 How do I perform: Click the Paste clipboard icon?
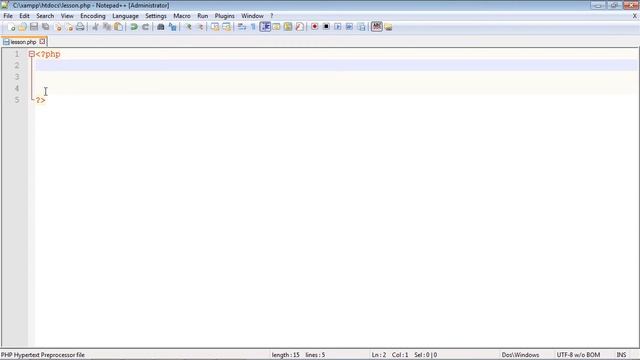[x=118, y=27]
